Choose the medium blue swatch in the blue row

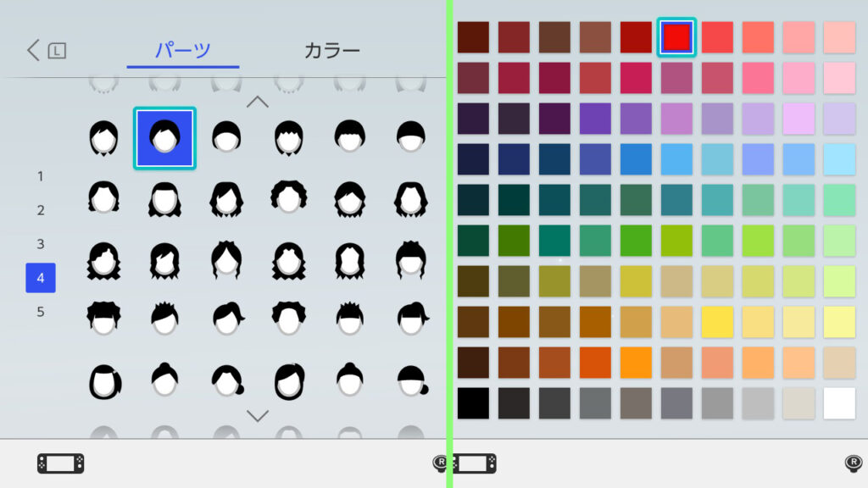(636, 159)
